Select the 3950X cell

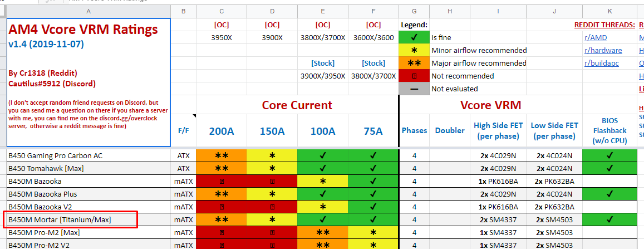pos(222,38)
